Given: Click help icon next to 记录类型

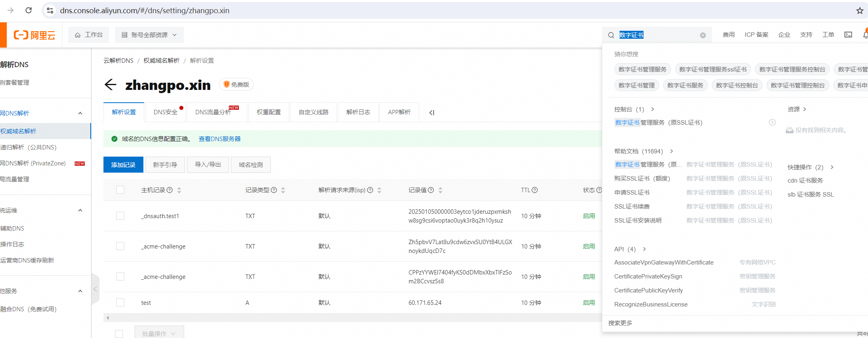Looking at the screenshot, I should pyautogui.click(x=274, y=190).
